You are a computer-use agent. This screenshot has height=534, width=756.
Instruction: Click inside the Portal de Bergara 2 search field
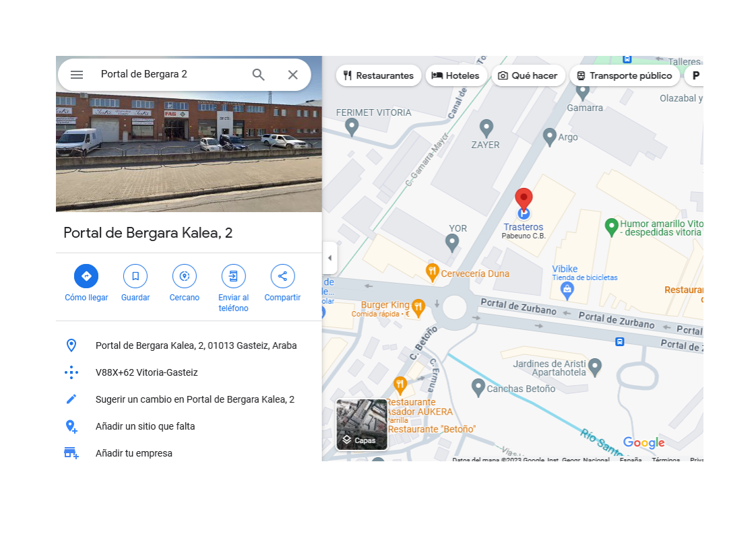click(171, 74)
